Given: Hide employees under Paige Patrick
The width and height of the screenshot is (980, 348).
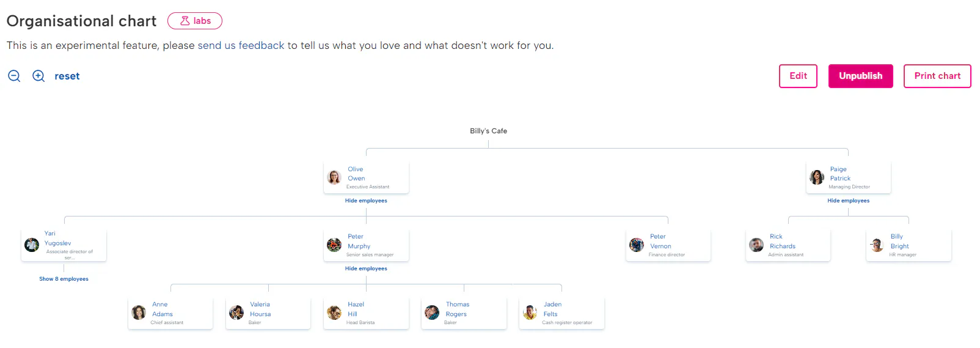Looking at the screenshot, I should click(x=848, y=201).
